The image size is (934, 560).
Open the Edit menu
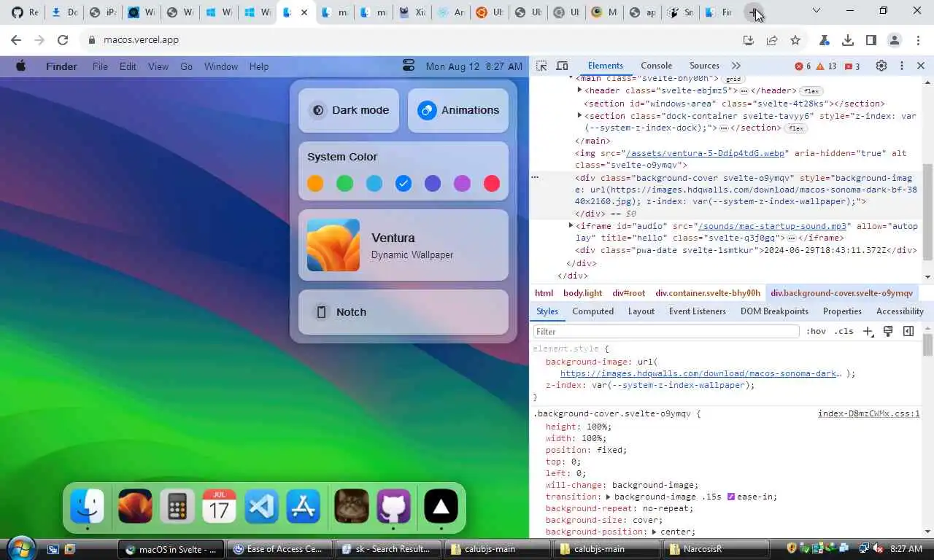tap(128, 66)
